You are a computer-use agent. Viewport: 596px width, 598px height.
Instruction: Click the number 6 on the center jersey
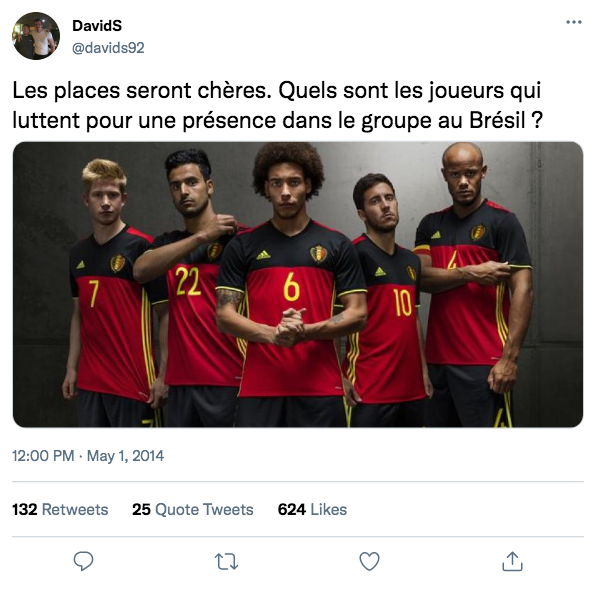click(291, 288)
